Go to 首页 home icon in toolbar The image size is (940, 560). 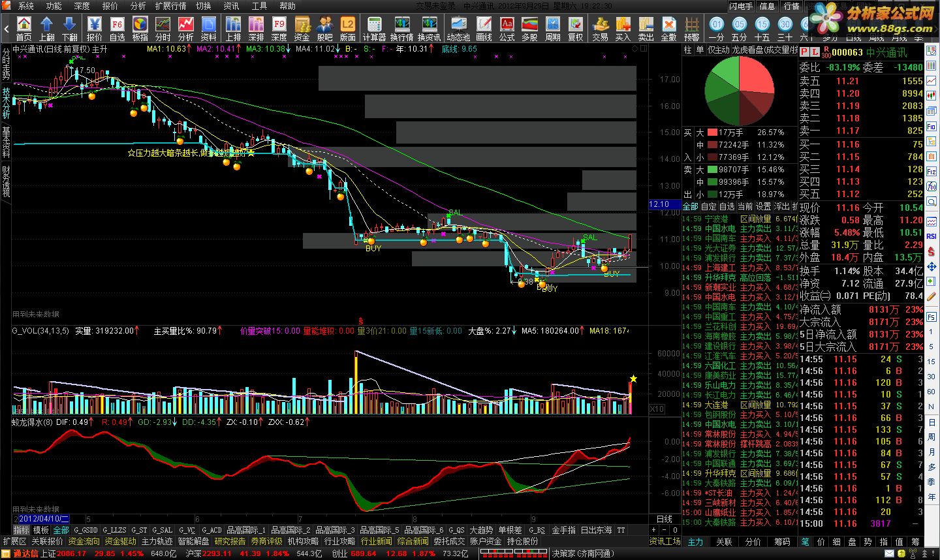[23, 29]
